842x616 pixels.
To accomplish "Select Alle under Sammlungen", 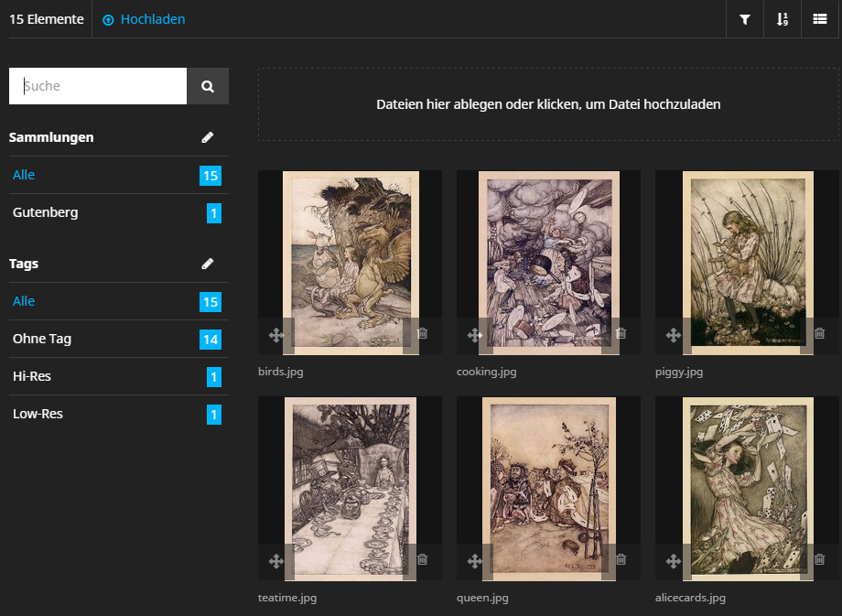I will [x=119, y=175].
